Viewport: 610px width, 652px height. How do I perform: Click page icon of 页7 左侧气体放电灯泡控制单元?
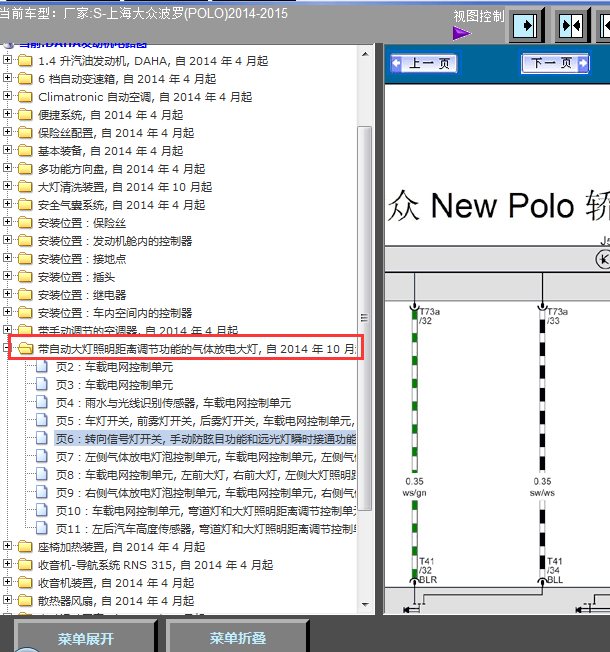pyautogui.click(x=42, y=456)
